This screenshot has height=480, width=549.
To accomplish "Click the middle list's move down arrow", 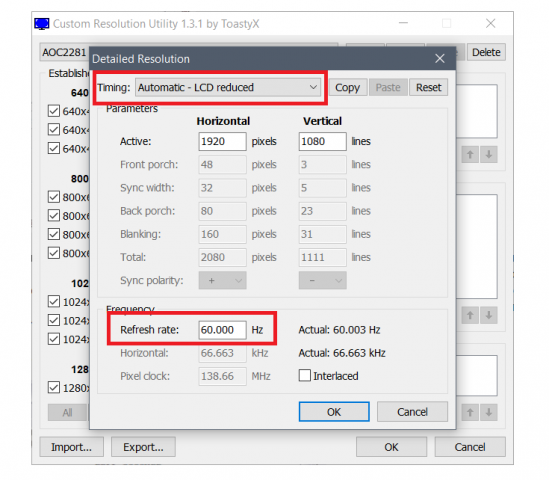I will pyautogui.click(x=489, y=315).
